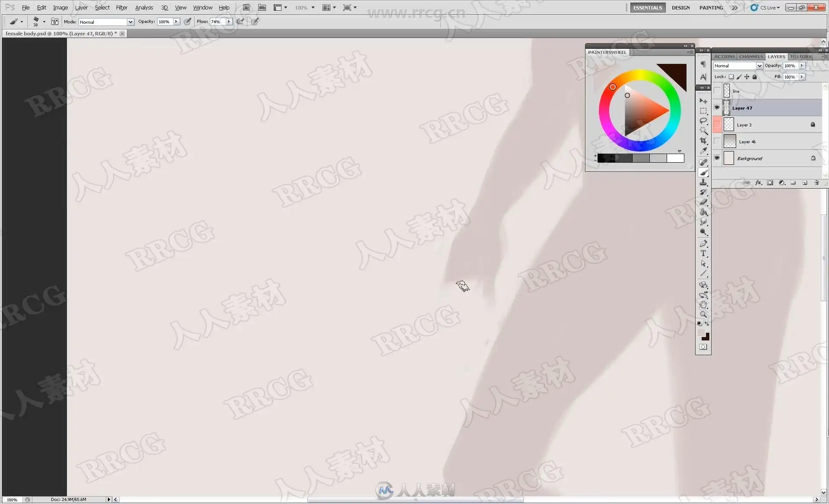Show the hidden line layer
829x504 pixels.
tap(717, 91)
